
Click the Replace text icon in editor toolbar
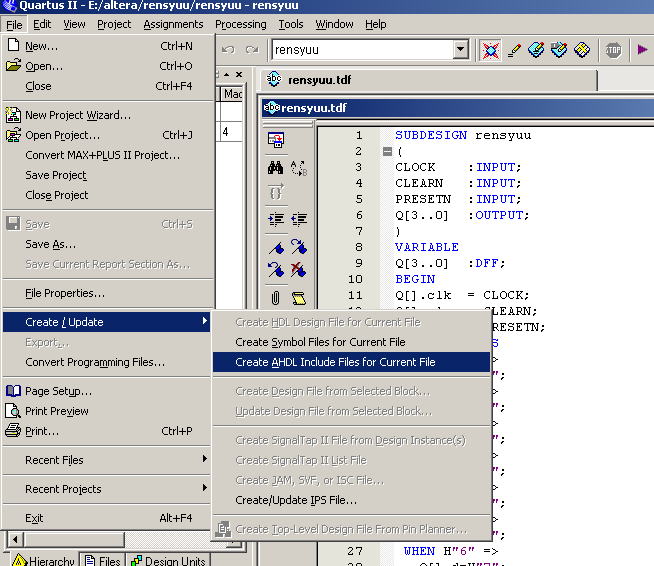pos(299,168)
